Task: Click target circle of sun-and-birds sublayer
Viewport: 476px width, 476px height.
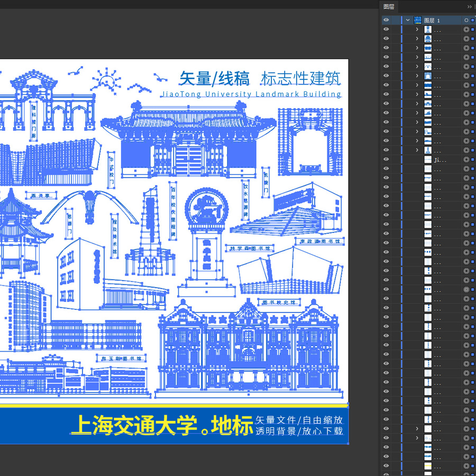Action: 466,438
